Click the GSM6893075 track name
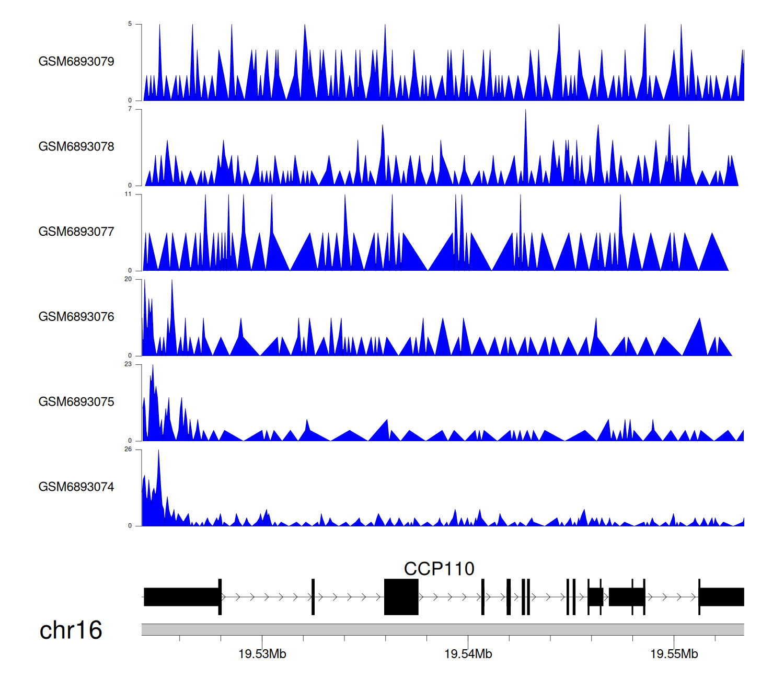 coord(76,402)
